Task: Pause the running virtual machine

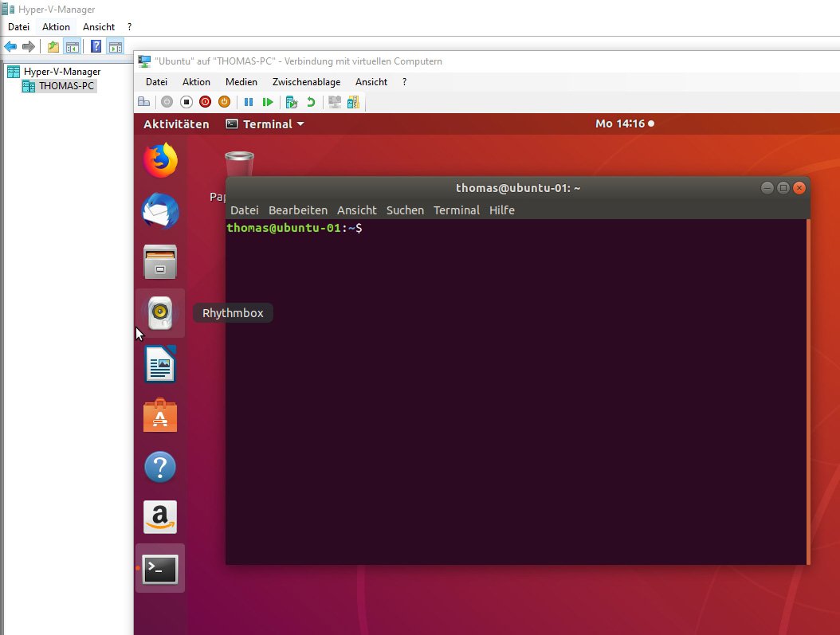Action: coord(249,102)
